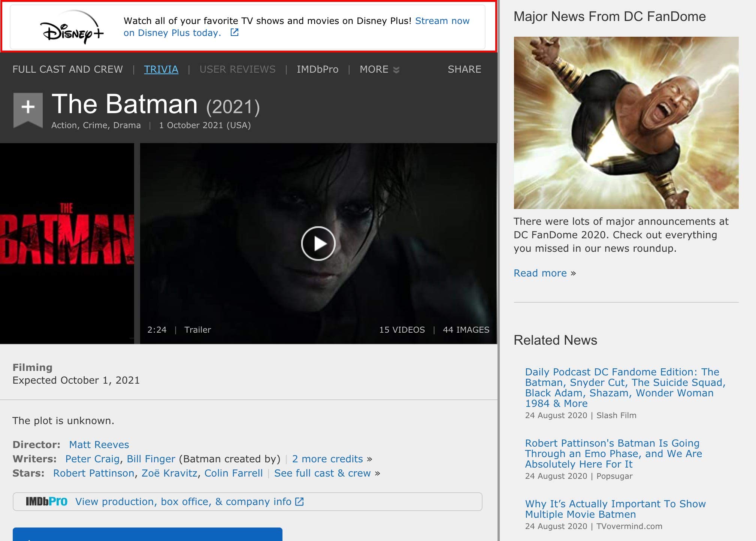Click the SHARE option
This screenshot has height=541, width=756.
[x=464, y=69]
